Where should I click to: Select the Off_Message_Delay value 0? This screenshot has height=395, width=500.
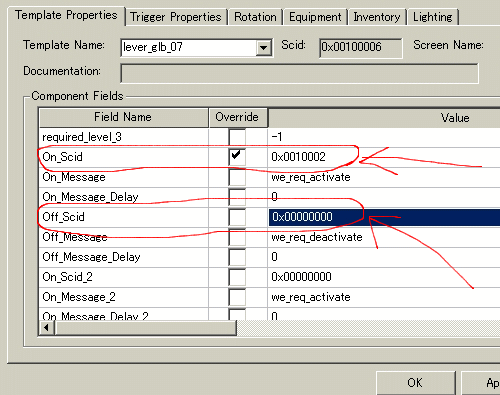tap(274, 257)
